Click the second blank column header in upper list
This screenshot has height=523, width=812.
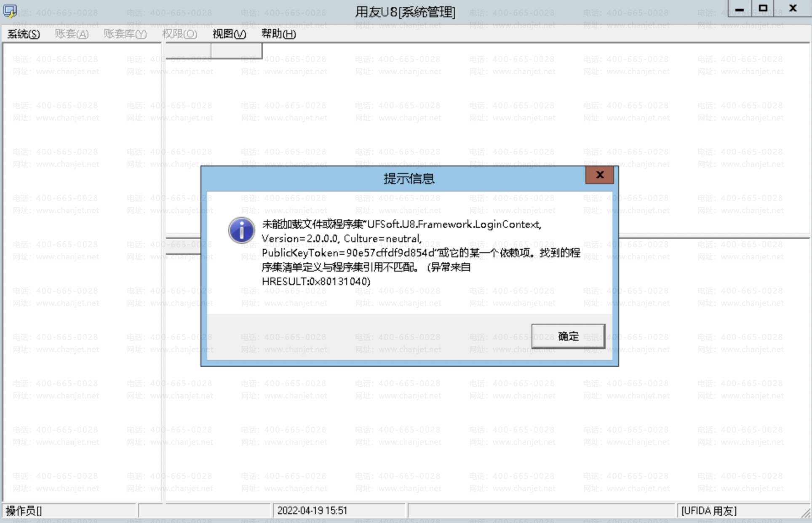point(236,51)
